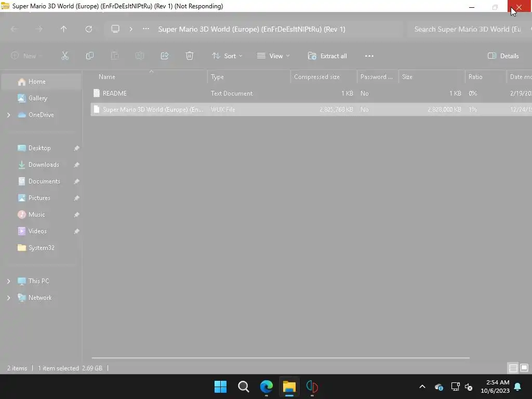Click the Rename toolbar icon
This screenshot has width=532, height=399.
139,56
